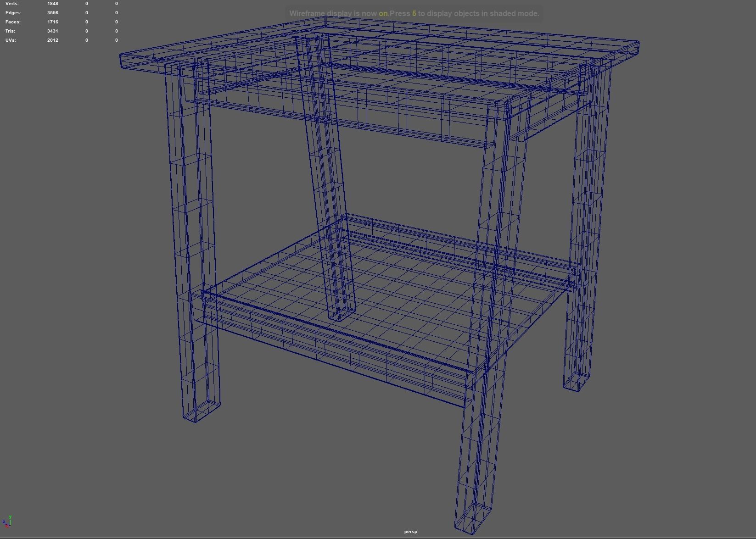The width and height of the screenshot is (756, 539).
Task: Click the 'Tris:' heads-up label
Action: click(10, 31)
